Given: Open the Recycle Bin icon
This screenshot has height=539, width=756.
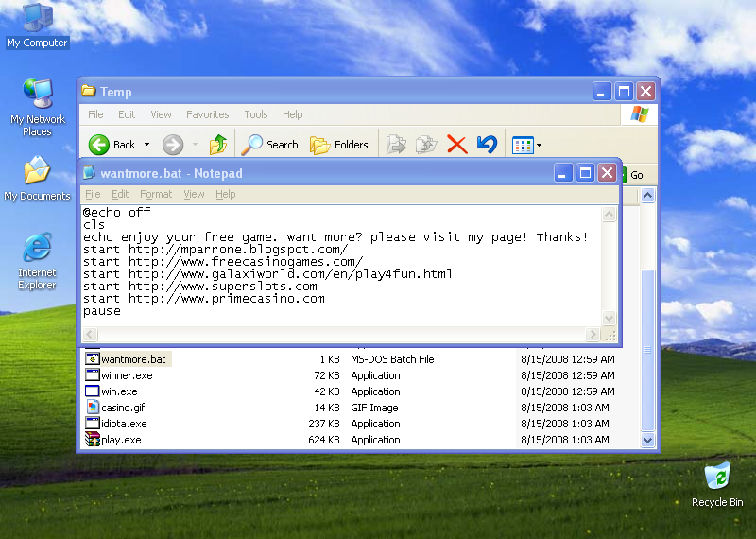Looking at the screenshot, I should click(x=717, y=484).
